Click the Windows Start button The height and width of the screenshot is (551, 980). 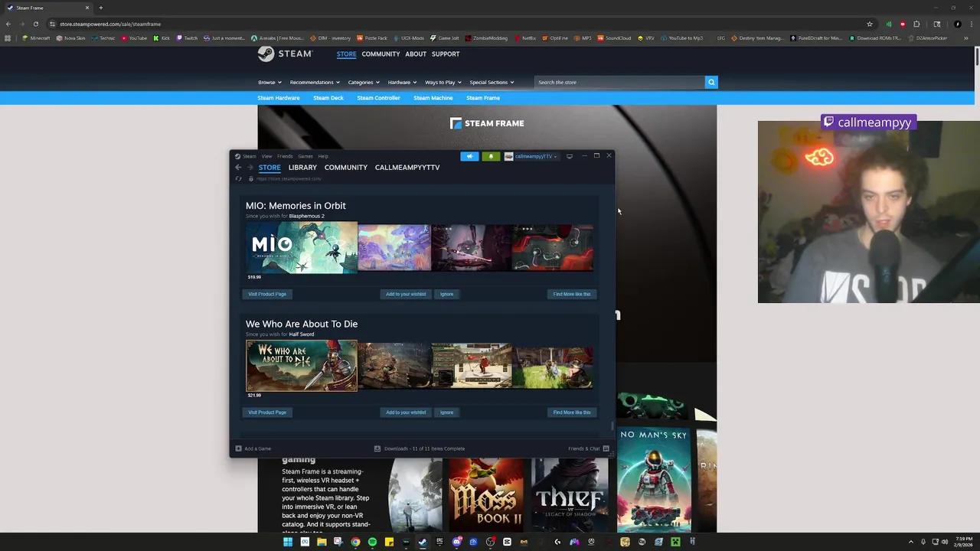click(x=288, y=542)
